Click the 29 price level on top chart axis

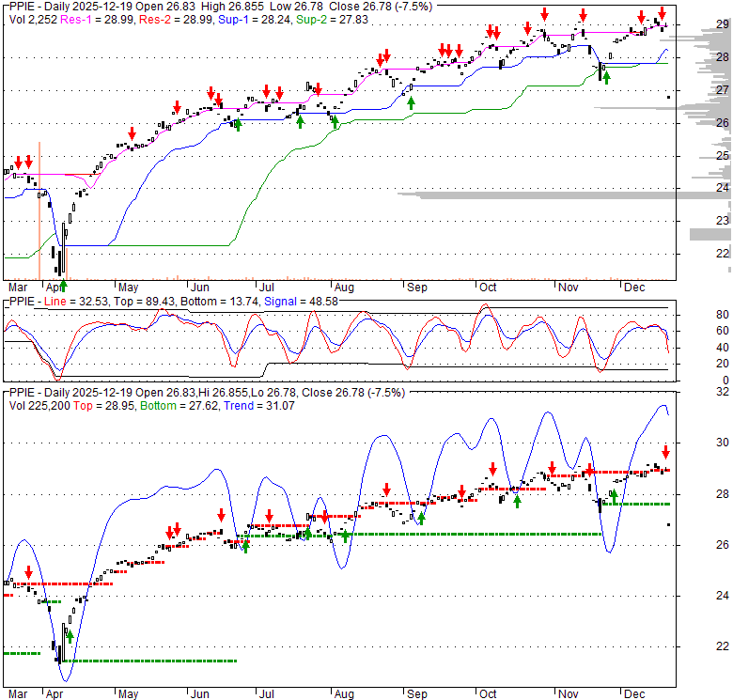click(x=696, y=25)
